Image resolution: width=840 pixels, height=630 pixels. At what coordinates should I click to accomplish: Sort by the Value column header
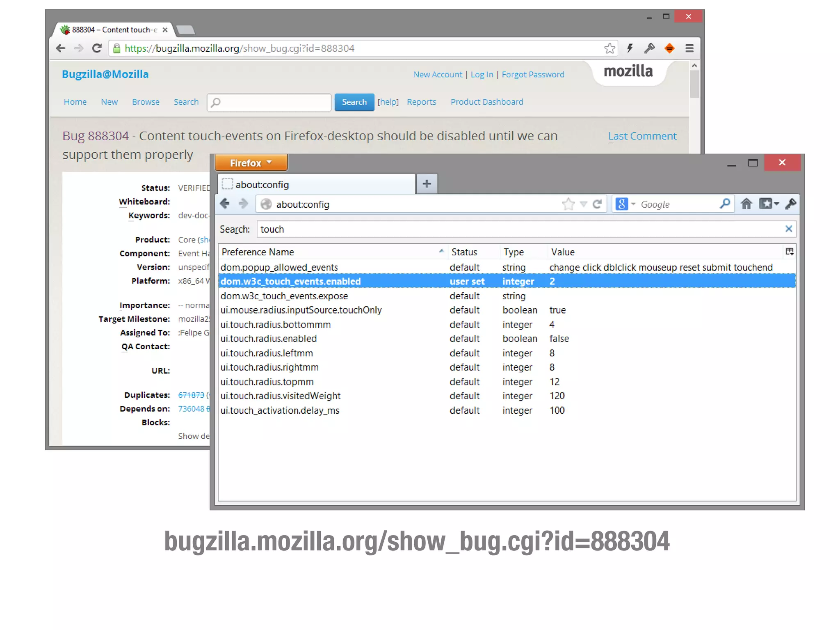tap(665, 252)
